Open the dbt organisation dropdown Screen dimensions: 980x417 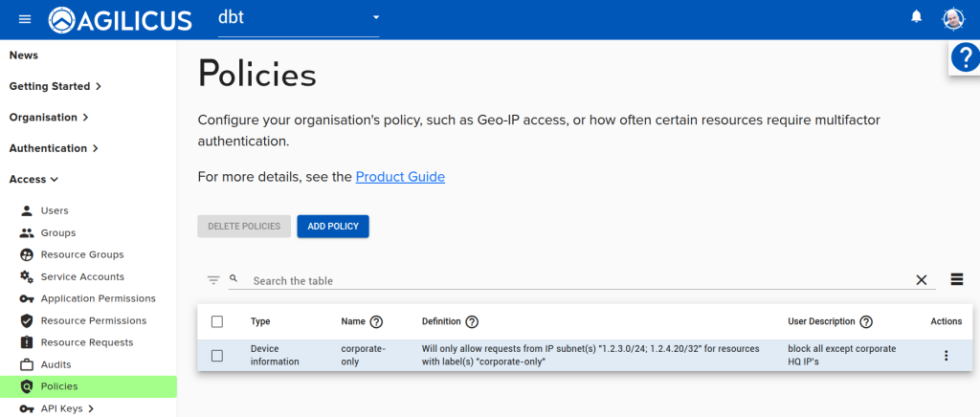[299, 18]
